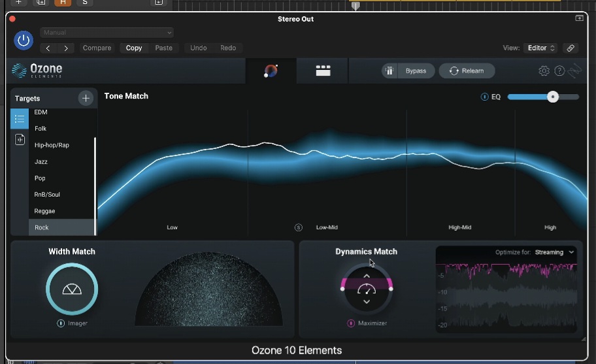
Task: Increase Dynamics Match with up chevron
Action: point(367,276)
